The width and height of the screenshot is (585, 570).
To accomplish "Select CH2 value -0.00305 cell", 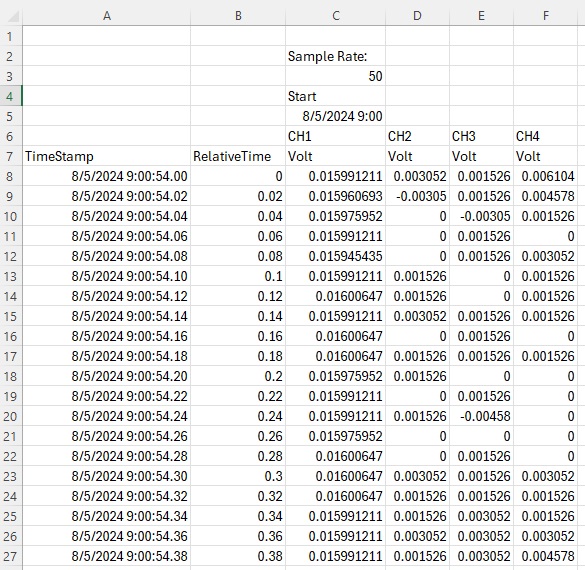I will tap(417, 196).
